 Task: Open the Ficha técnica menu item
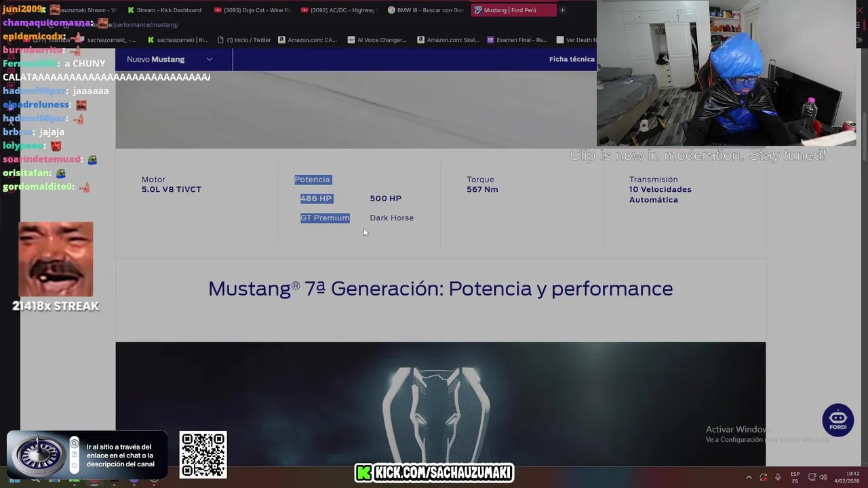(572, 59)
